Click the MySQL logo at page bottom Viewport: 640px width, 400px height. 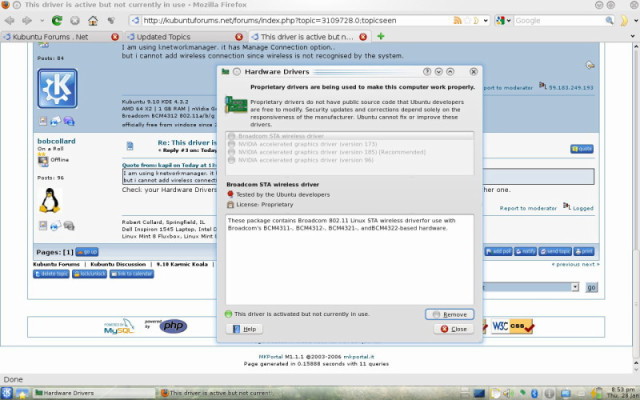point(119,327)
